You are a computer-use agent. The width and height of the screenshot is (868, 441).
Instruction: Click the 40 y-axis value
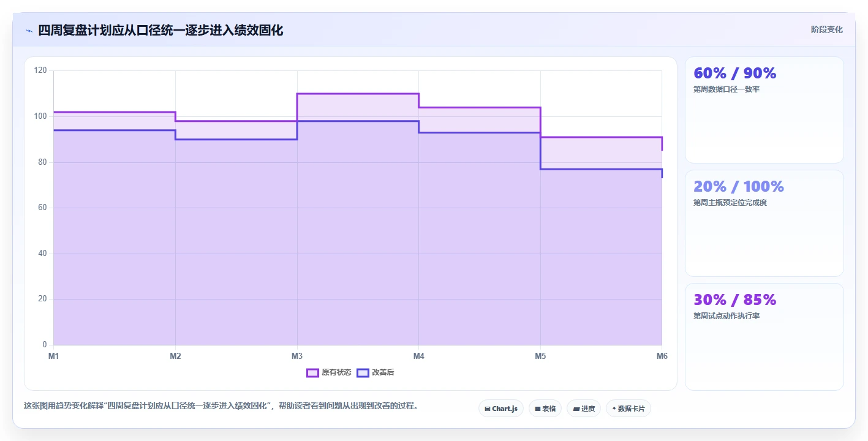point(42,254)
